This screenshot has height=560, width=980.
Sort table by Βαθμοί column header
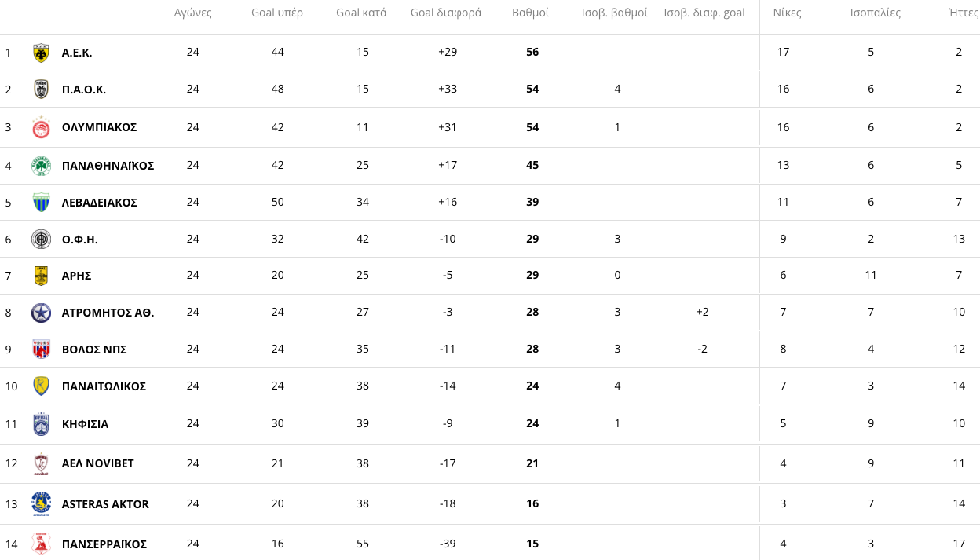pos(530,13)
